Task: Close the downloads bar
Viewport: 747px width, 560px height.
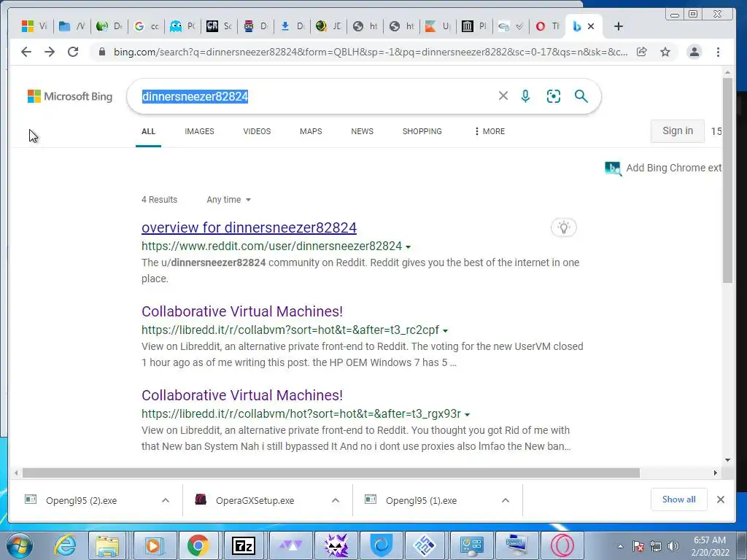Action: pyautogui.click(x=720, y=499)
